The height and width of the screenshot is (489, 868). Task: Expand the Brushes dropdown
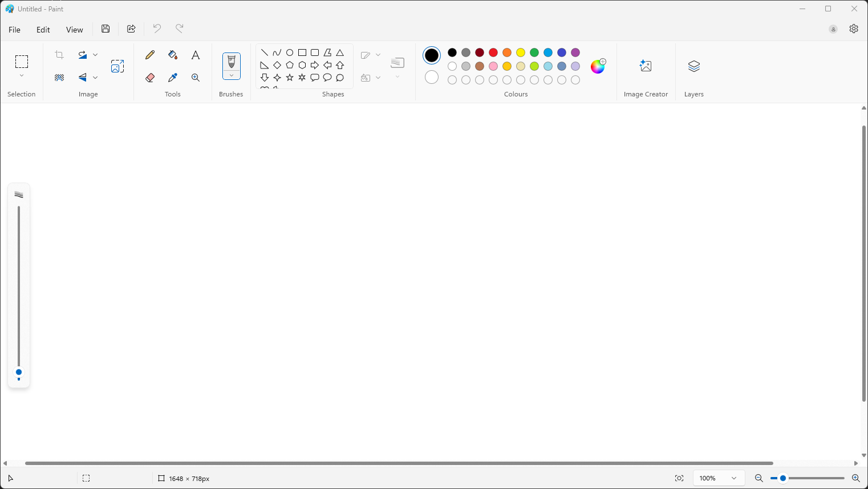point(231,75)
